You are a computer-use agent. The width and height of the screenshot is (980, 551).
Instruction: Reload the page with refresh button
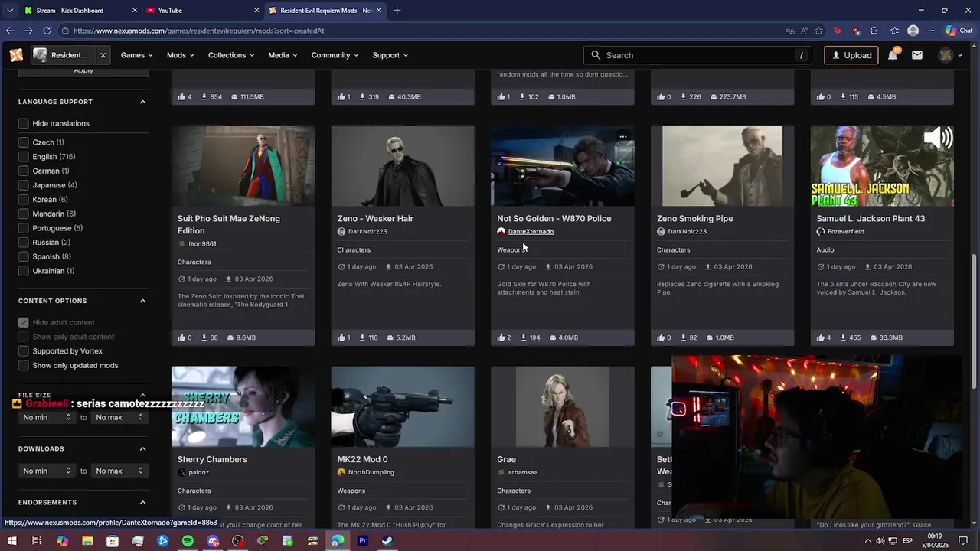pyautogui.click(x=47, y=31)
